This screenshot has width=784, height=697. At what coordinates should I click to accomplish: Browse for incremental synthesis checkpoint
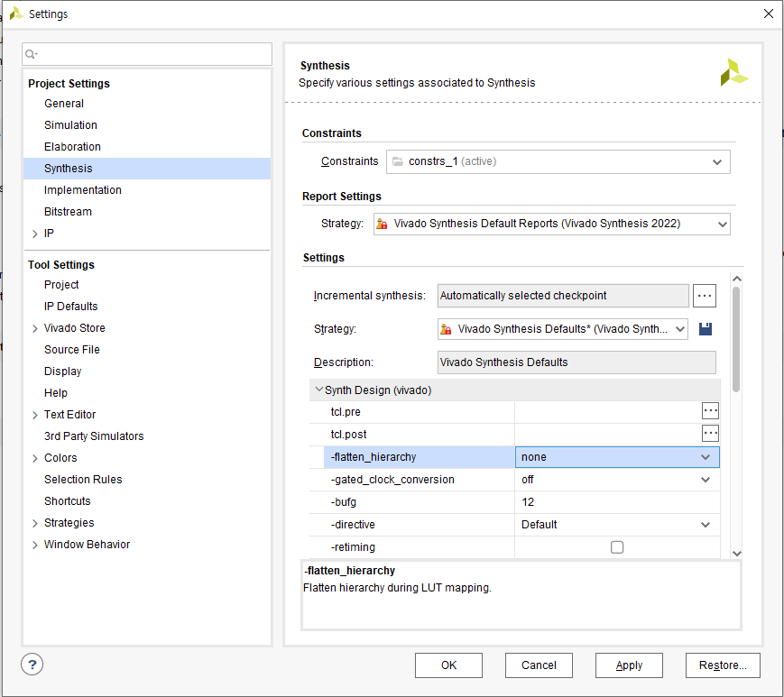coord(704,295)
